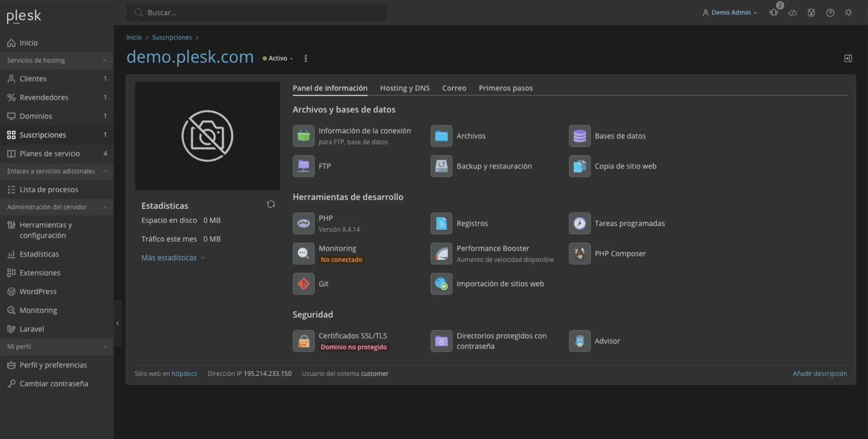Switch to the Hosting y DNS tab
Screen dimensions: 868x439
click(404, 88)
